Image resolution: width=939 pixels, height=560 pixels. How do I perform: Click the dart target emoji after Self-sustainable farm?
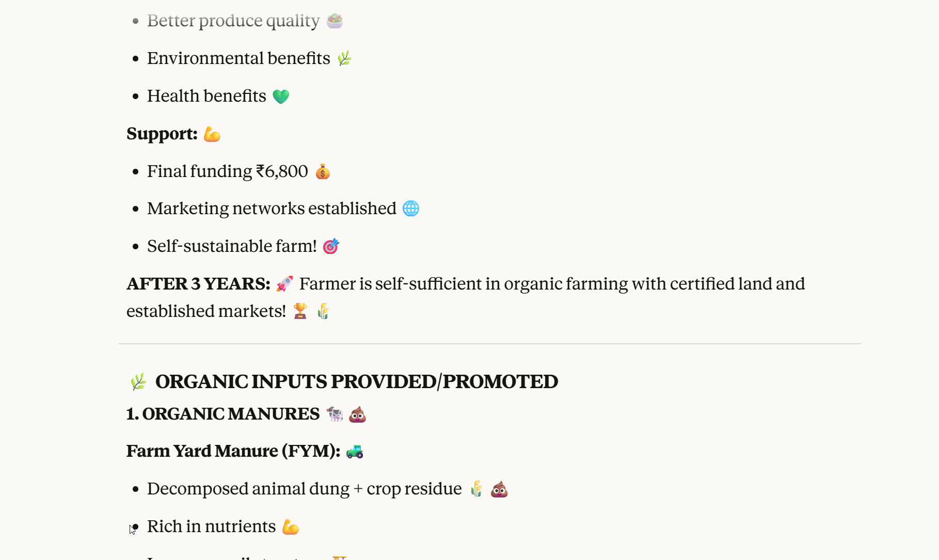click(x=331, y=247)
